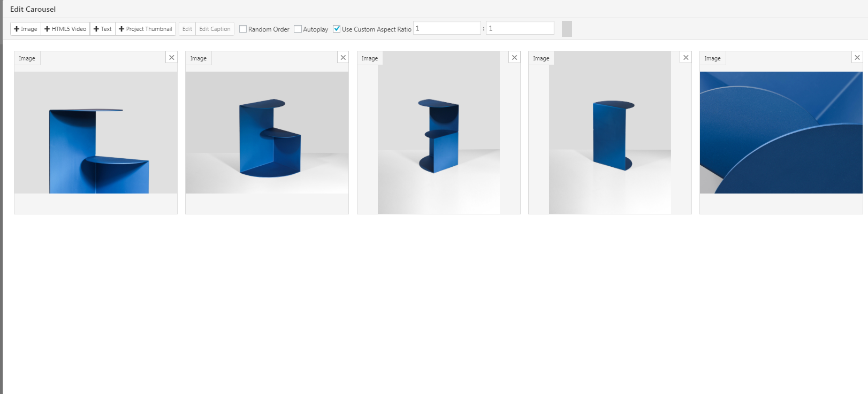This screenshot has height=394, width=868.
Task: Delete the fourth carousel image
Action: (686, 58)
